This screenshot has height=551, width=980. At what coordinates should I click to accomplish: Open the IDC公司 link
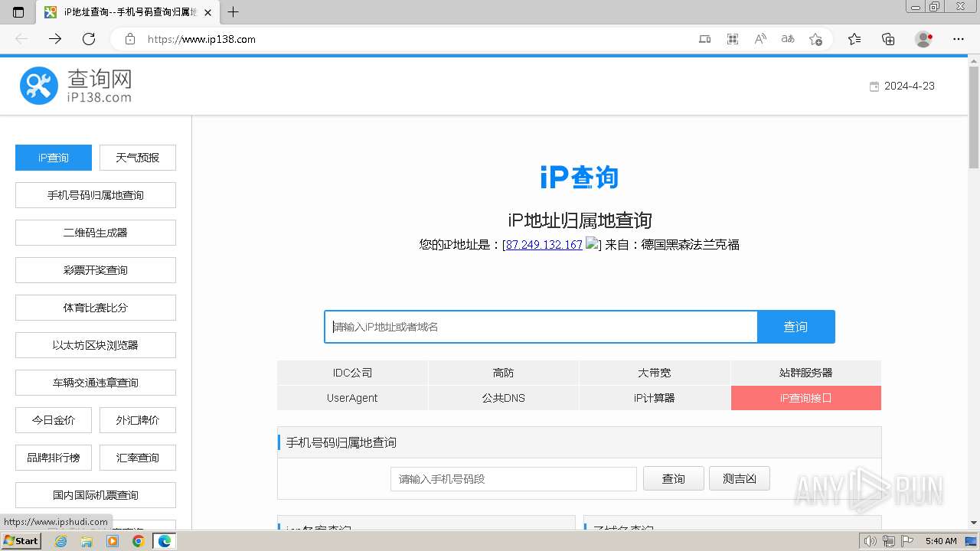pyautogui.click(x=352, y=373)
